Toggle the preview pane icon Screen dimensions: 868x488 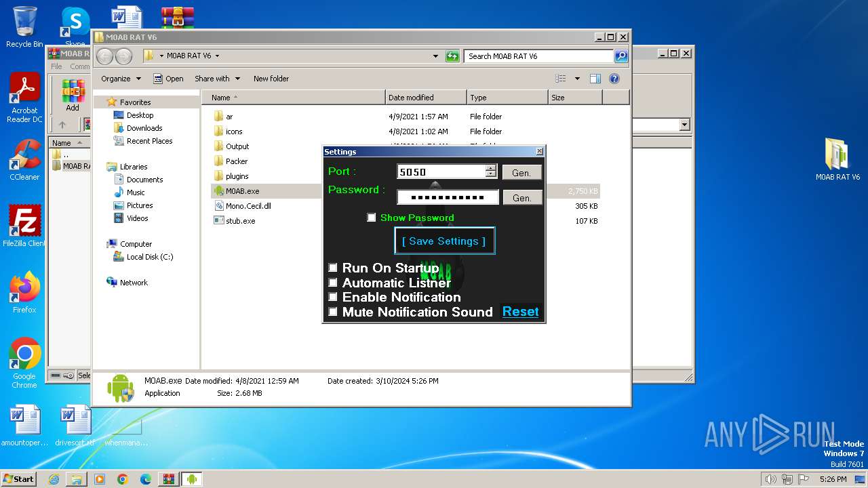click(595, 79)
